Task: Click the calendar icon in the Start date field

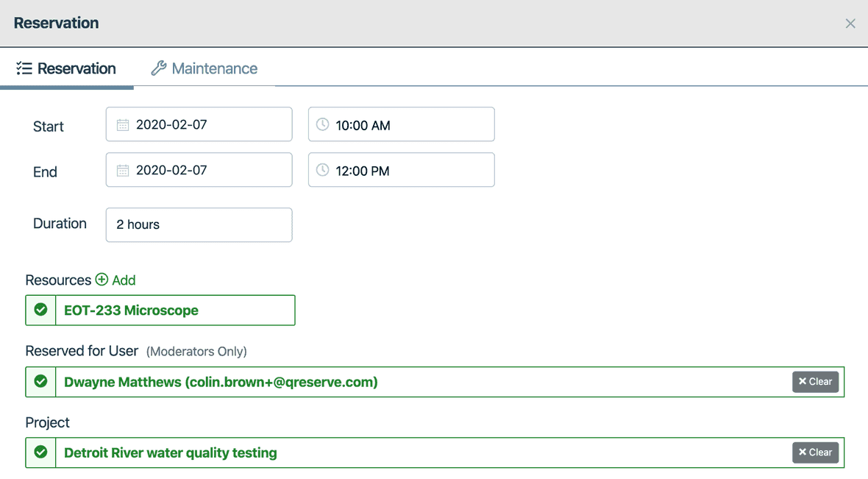Action: (x=122, y=124)
